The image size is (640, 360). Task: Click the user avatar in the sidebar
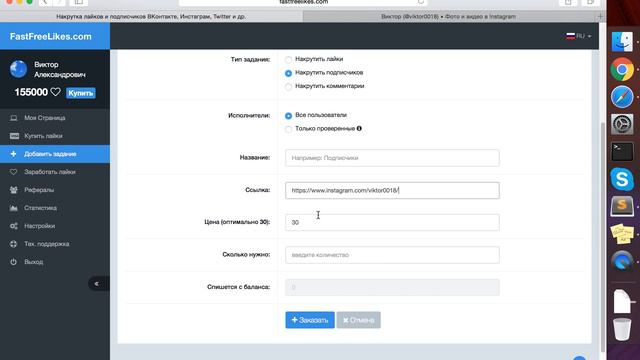point(18,69)
